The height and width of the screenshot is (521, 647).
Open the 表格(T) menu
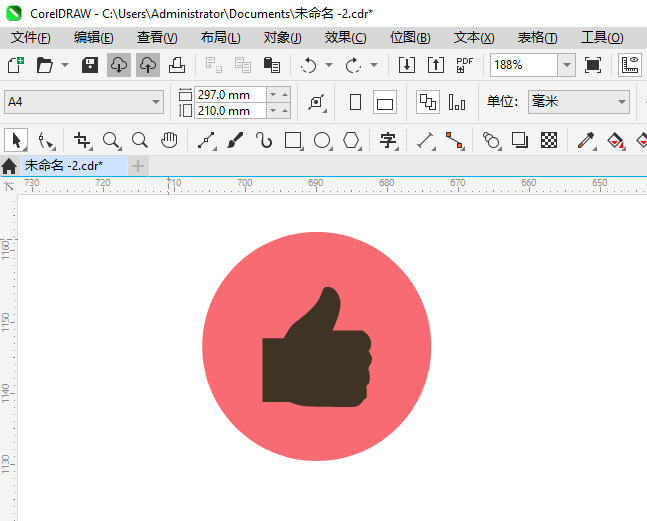537,38
